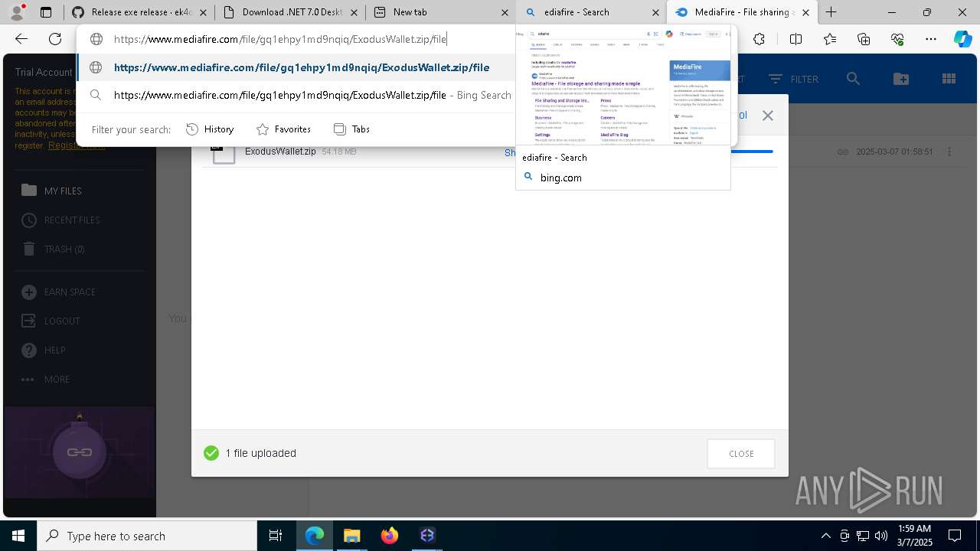Screen dimensions: 980x551
Task: Click bing.com in the tab preview
Action: click(x=560, y=178)
